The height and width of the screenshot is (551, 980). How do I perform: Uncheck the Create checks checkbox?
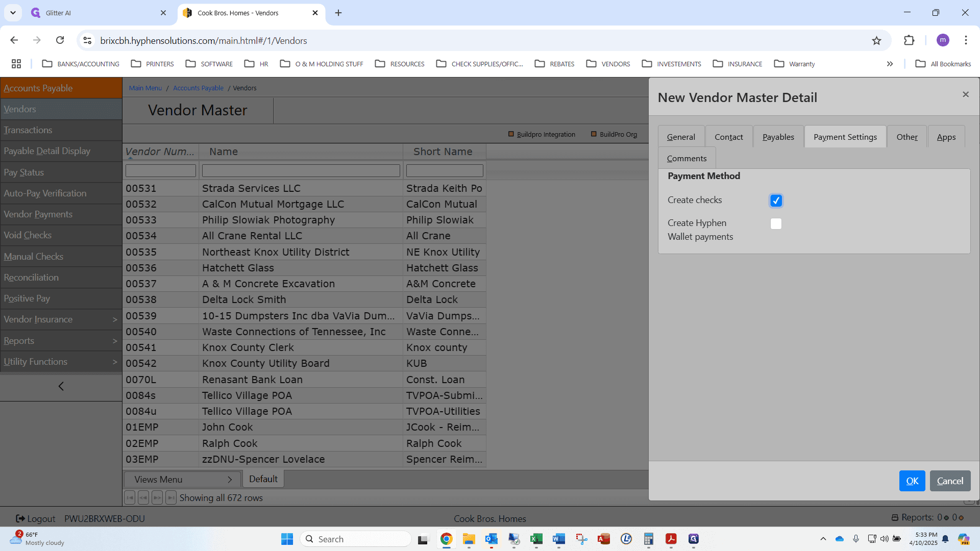coord(776,201)
